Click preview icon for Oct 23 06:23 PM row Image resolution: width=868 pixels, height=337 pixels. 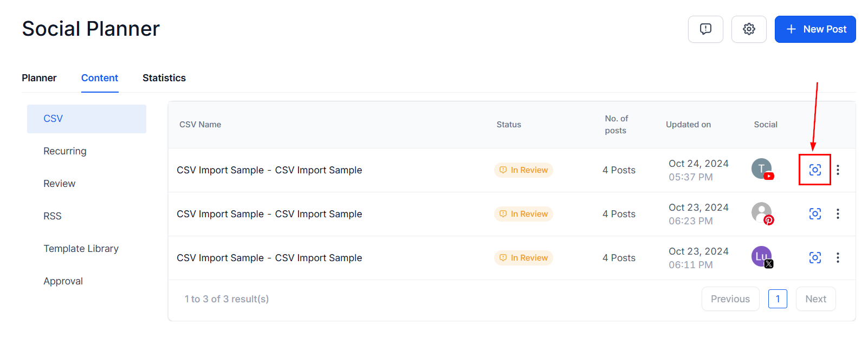click(815, 214)
